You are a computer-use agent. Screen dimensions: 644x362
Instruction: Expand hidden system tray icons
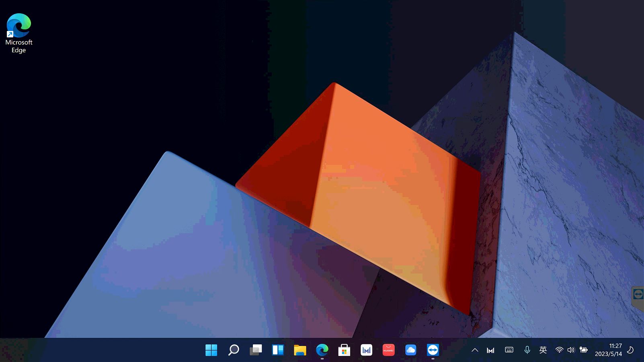point(475,350)
